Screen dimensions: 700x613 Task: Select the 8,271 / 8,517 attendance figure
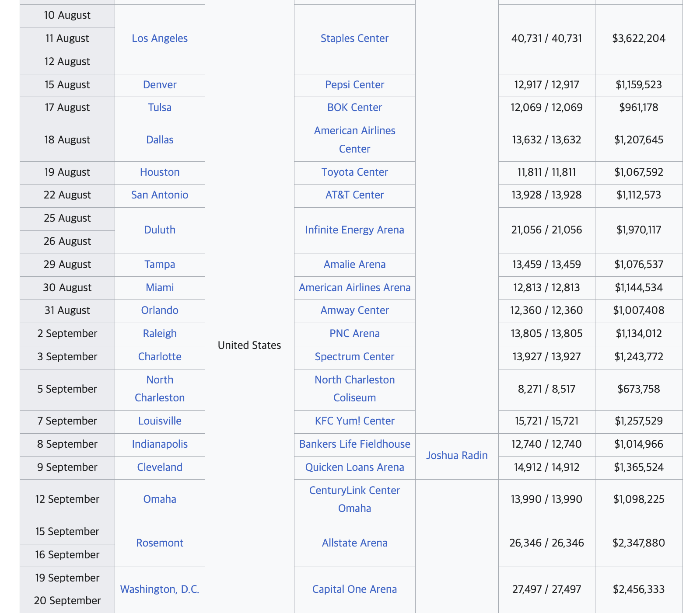click(x=547, y=389)
